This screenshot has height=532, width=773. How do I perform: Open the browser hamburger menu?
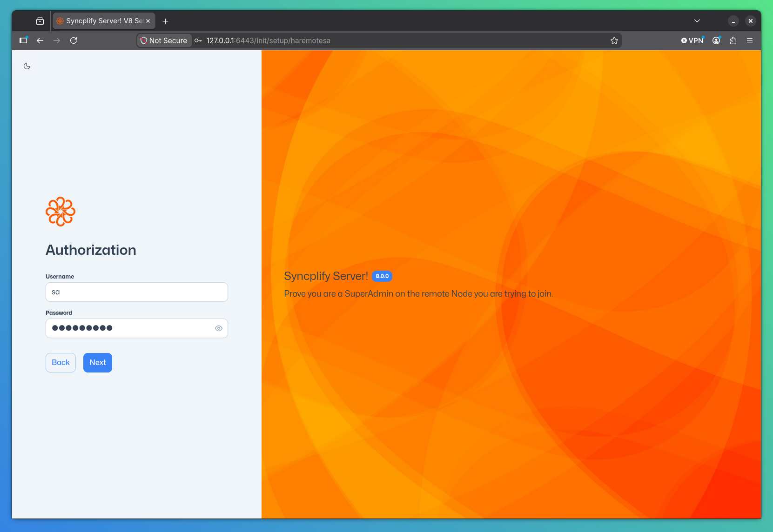[x=750, y=40]
